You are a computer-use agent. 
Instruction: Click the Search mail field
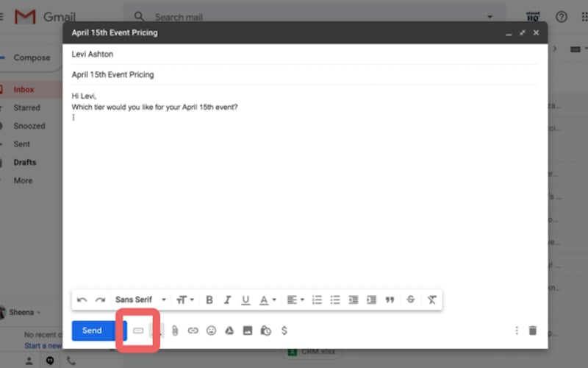coord(315,17)
